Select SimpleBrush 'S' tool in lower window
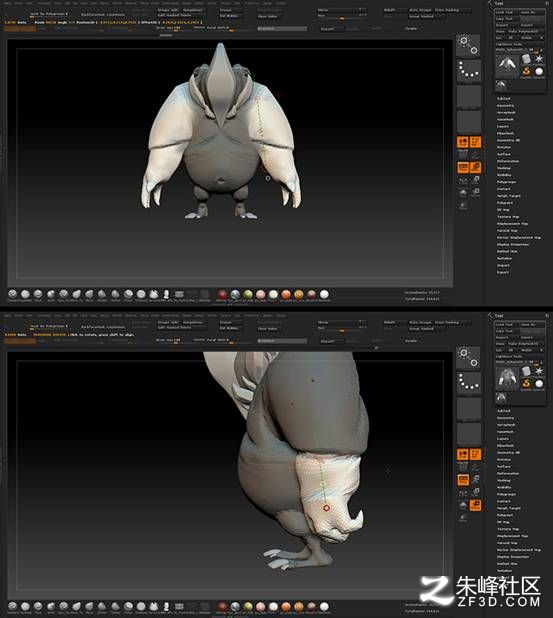Screen dimensions: 553x618 [526, 383]
